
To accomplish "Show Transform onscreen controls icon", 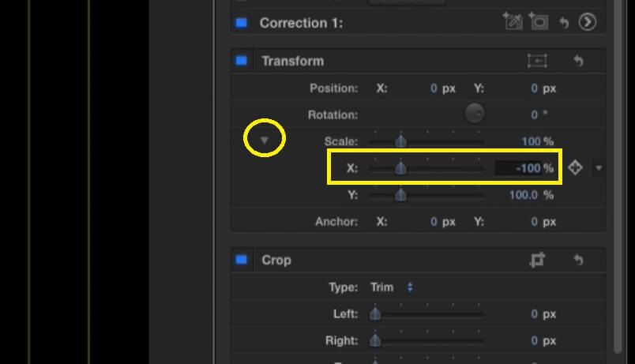I will 537,61.
